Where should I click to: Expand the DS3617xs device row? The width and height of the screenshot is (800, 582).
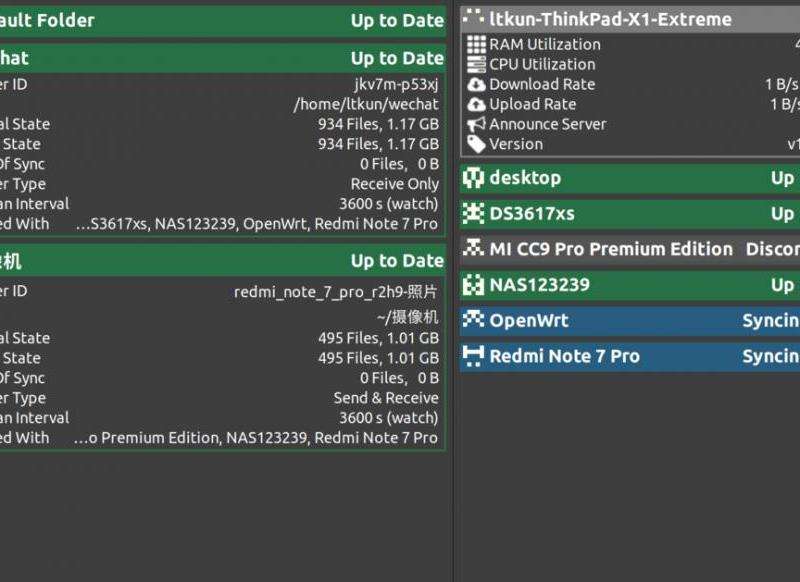click(x=630, y=214)
